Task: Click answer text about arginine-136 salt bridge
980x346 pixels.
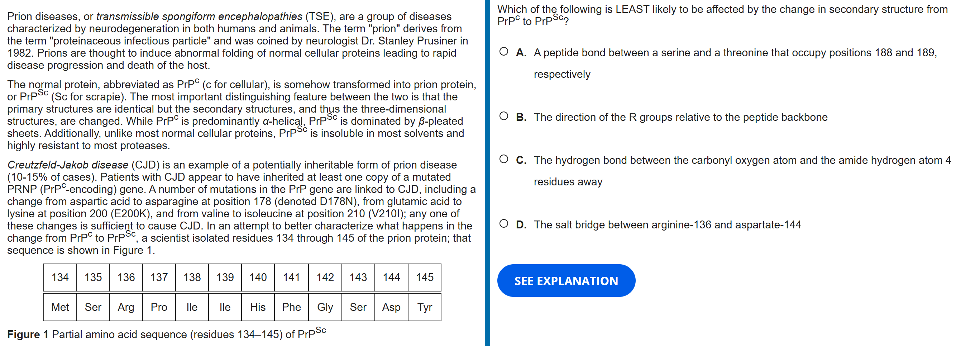Action: click(667, 225)
